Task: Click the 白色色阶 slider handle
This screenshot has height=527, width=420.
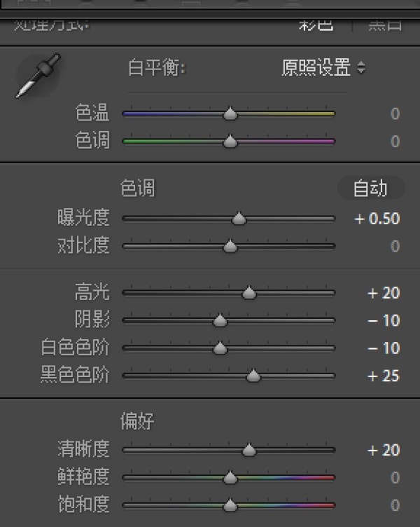Action: tap(220, 348)
